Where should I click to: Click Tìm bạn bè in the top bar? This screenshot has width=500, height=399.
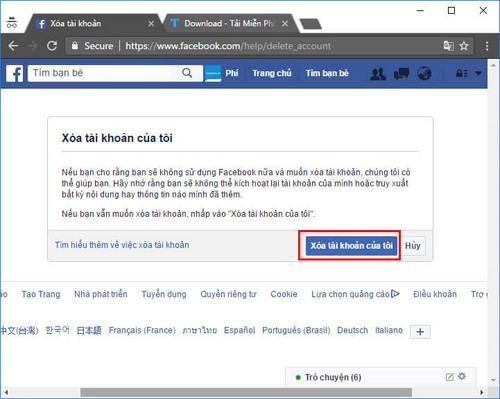[x=327, y=73]
